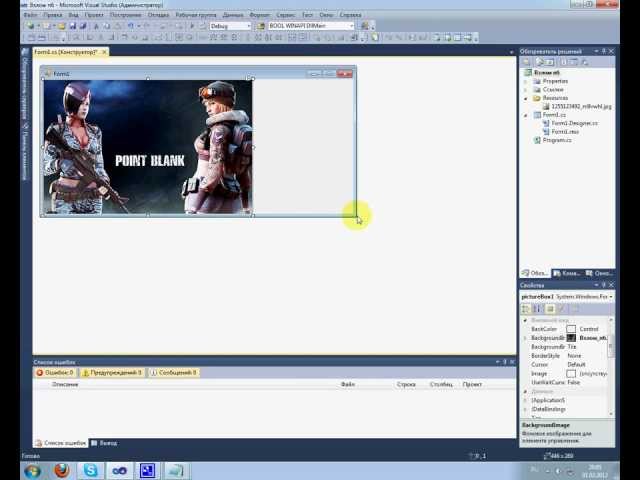Viewport: 640px width, 480px height.
Task: Click the Cut toolbar icon
Action: tap(96, 26)
